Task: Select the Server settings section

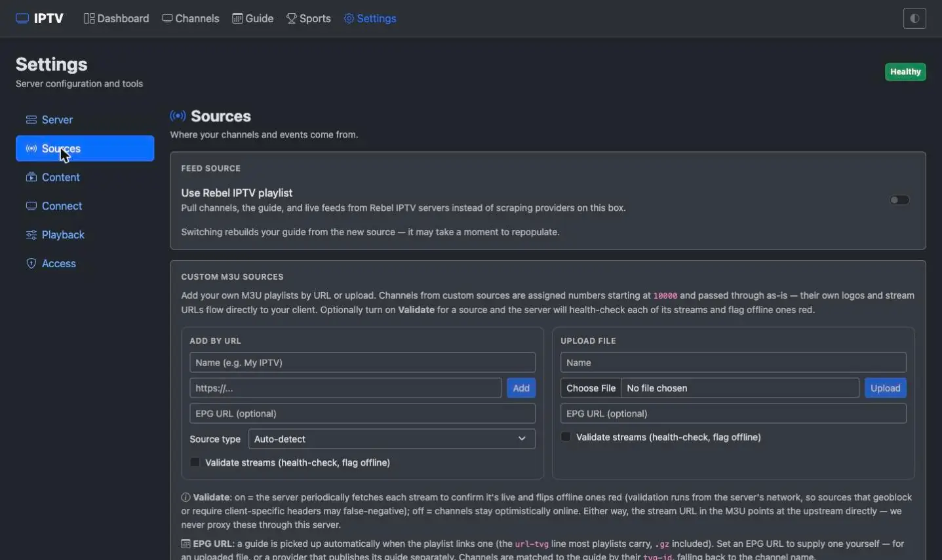Action: [x=85, y=120]
